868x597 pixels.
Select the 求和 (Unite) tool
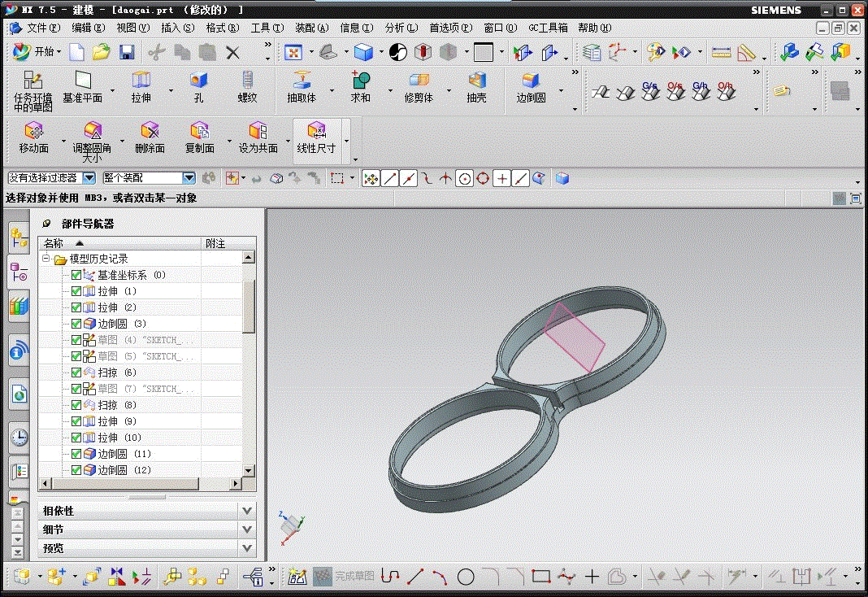(360, 81)
